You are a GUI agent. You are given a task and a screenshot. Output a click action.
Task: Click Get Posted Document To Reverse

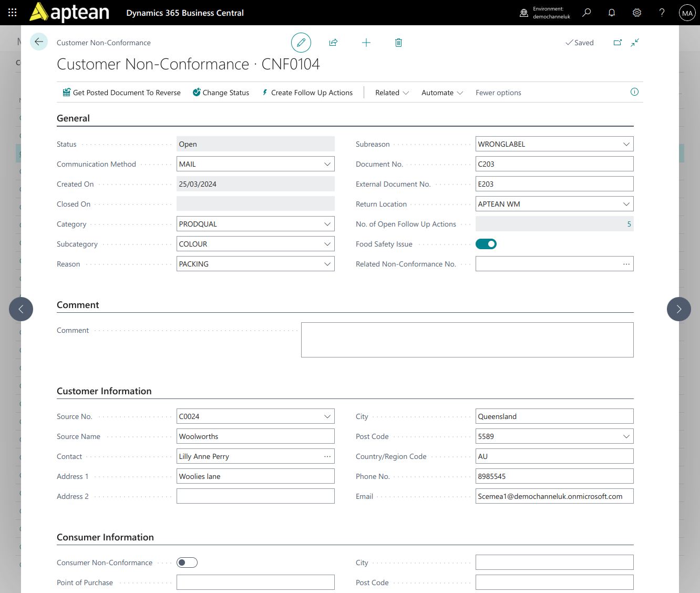coord(121,93)
